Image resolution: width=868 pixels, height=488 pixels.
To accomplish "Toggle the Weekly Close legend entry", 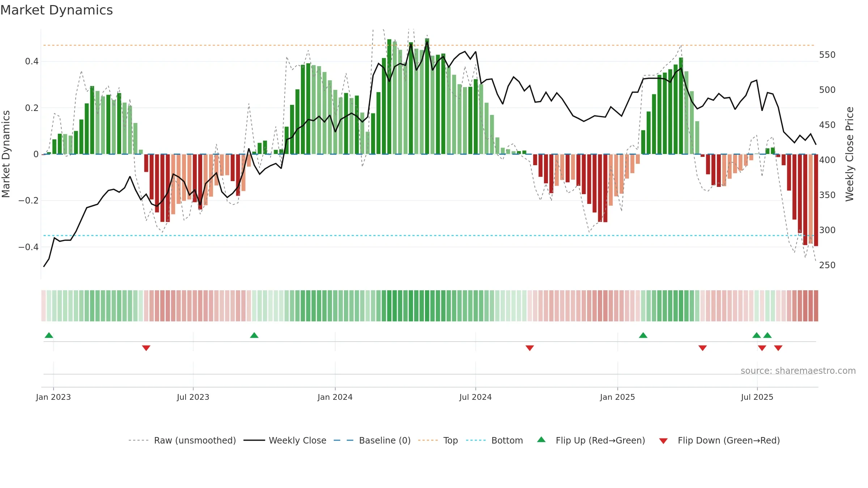I will 285,440.
